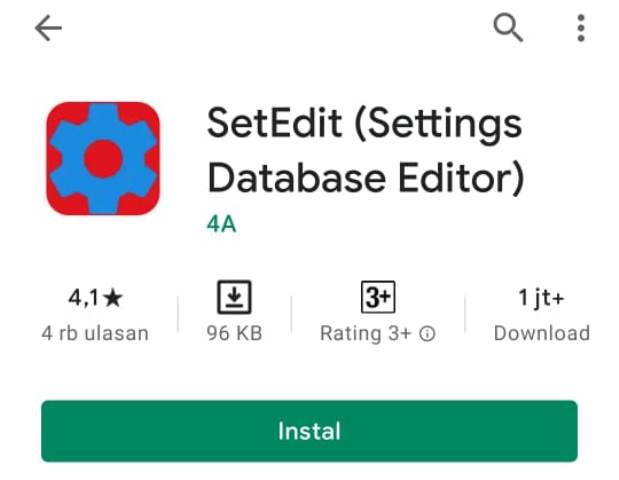Tap the download size arrow icon
The height and width of the screenshot is (480, 619).
[234, 297]
